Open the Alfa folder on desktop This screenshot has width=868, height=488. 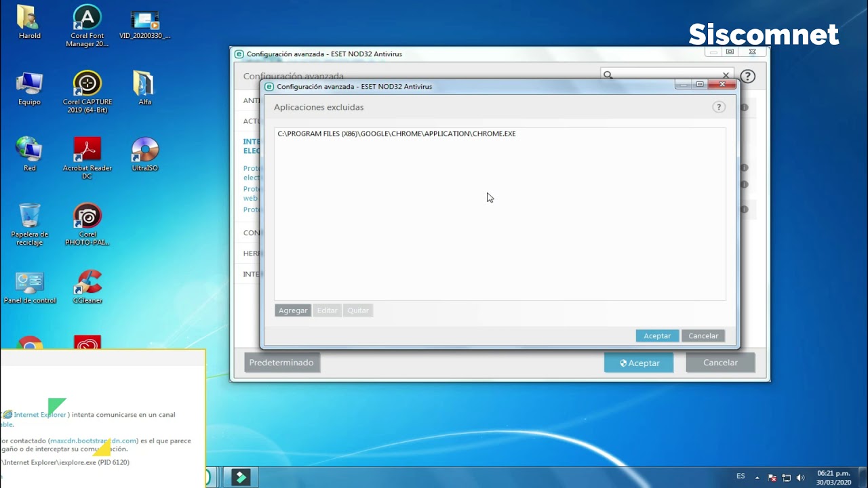click(x=144, y=88)
